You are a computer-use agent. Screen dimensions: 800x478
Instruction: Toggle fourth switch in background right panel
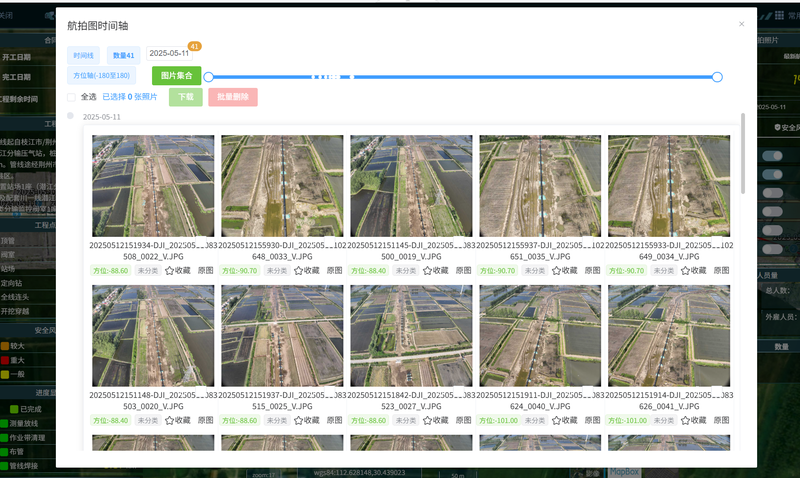pos(772,211)
